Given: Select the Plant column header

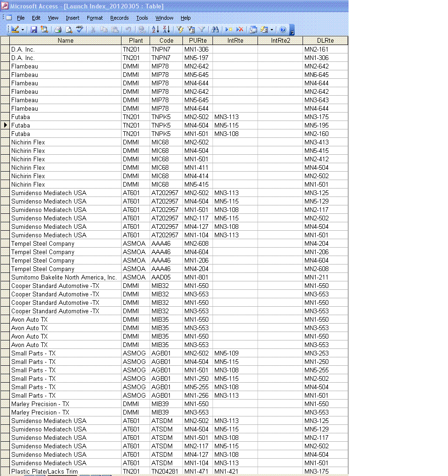Looking at the screenshot, I should coord(136,40).
